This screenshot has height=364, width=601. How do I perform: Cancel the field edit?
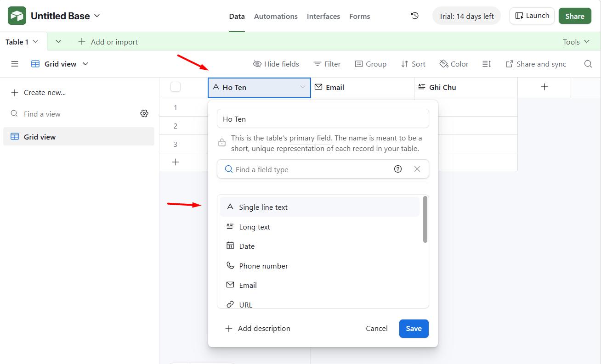[x=376, y=329]
